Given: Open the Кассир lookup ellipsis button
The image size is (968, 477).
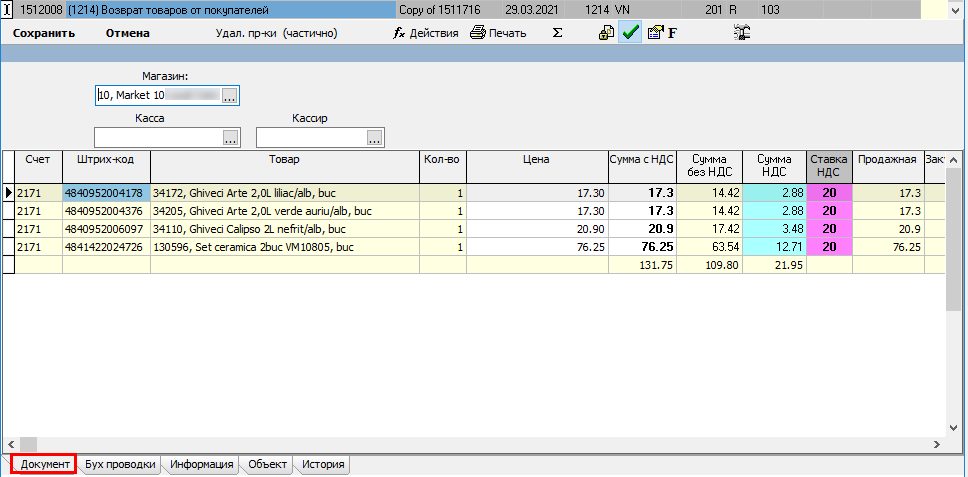Looking at the screenshot, I should 374,137.
